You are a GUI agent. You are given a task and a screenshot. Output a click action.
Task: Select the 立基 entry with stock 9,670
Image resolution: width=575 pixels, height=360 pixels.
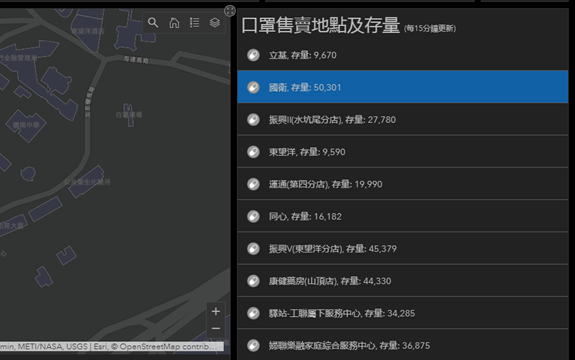[403, 55]
